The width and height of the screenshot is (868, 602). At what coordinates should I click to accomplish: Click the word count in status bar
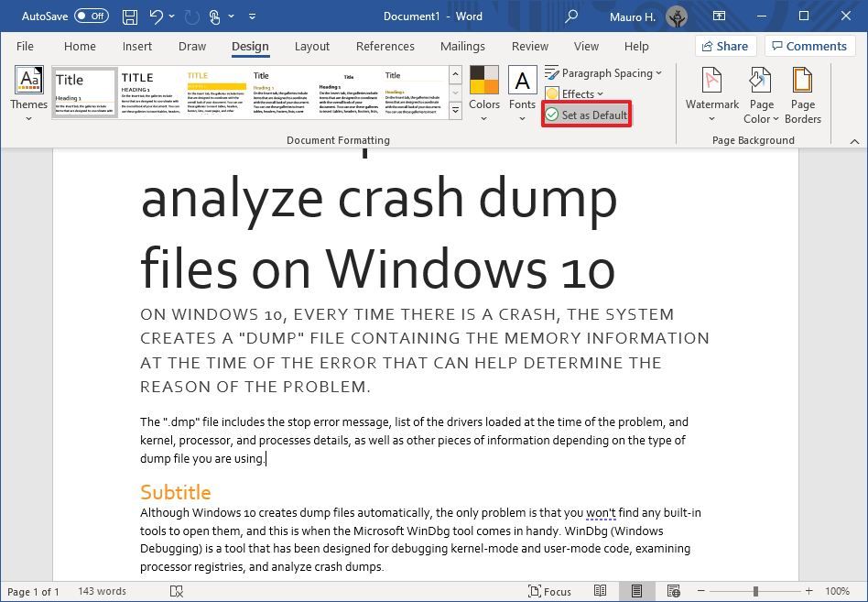[x=101, y=591]
